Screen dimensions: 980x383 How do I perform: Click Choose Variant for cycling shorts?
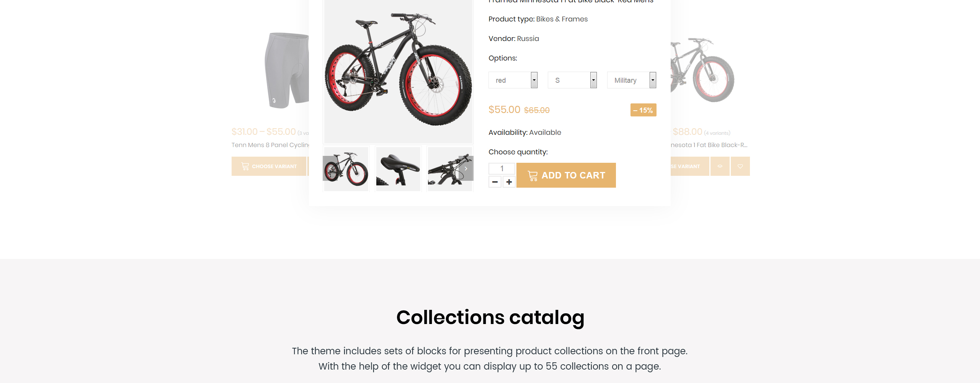coord(269,166)
